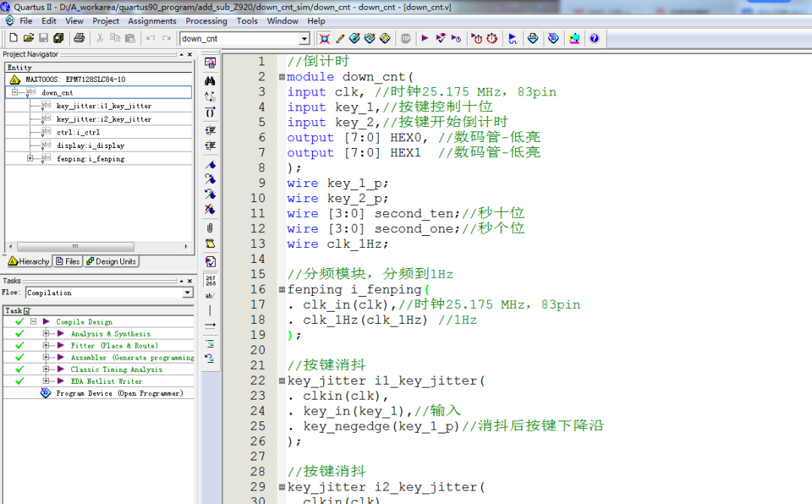Open the Assignments menu
The image size is (812, 504).
point(152,21)
